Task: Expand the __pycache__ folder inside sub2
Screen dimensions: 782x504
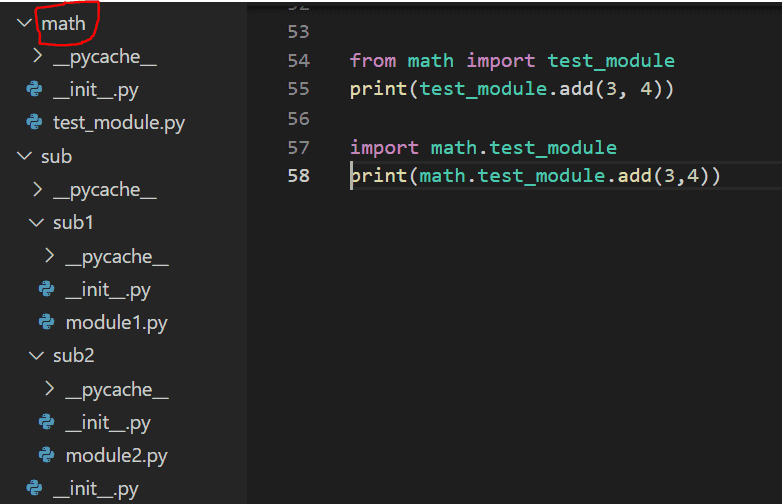Action: (49, 390)
